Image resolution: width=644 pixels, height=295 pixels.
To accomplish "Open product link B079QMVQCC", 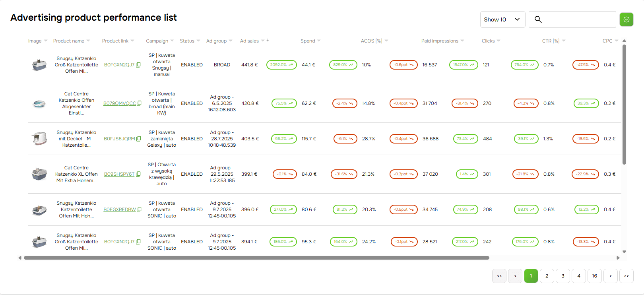I will pos(120,103).
